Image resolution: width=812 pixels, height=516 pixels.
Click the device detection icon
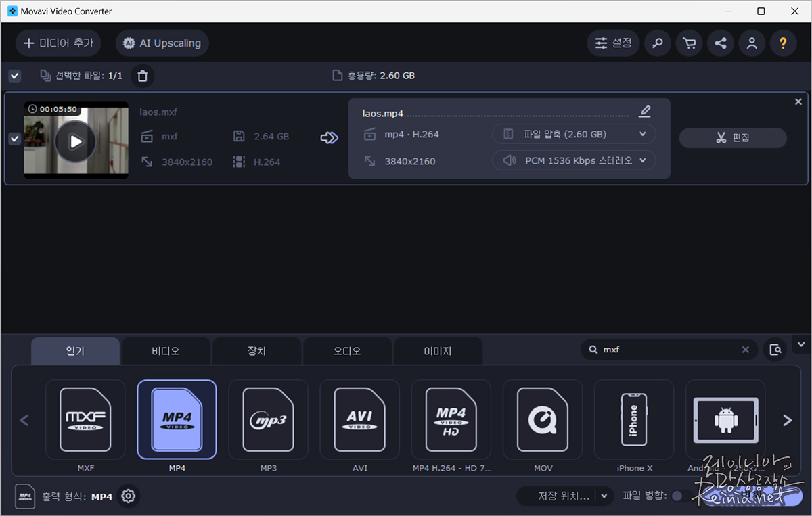(x=775, y=350)
